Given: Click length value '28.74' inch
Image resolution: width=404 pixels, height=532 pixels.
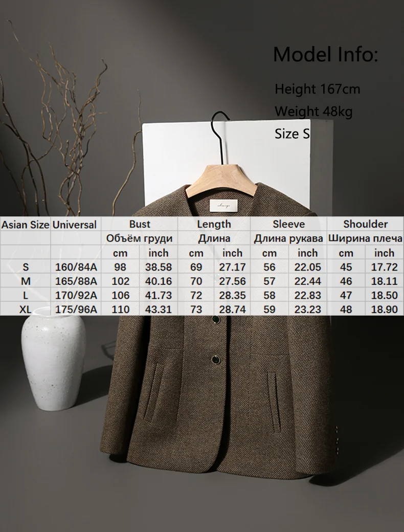Looking at the screenshot, I should coord(232,309).
